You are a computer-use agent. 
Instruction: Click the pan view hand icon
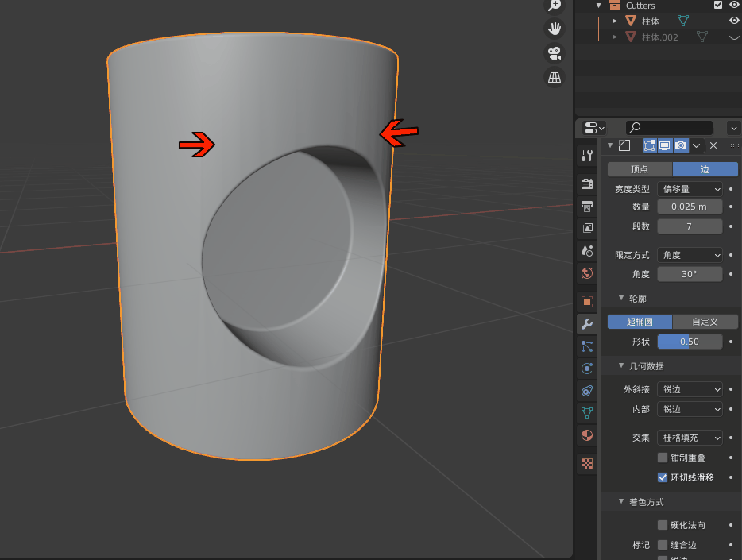(555, 29)
